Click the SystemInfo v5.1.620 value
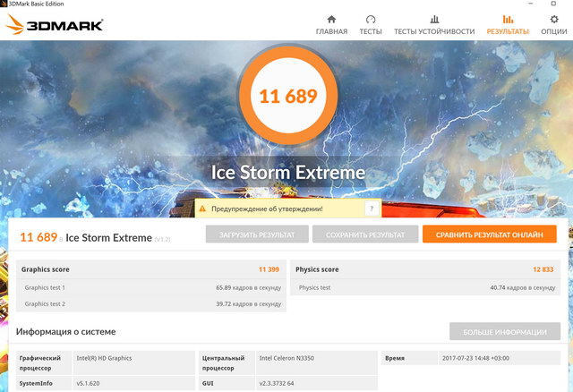Viewport: 573px width, 392px height. [88, 383]
